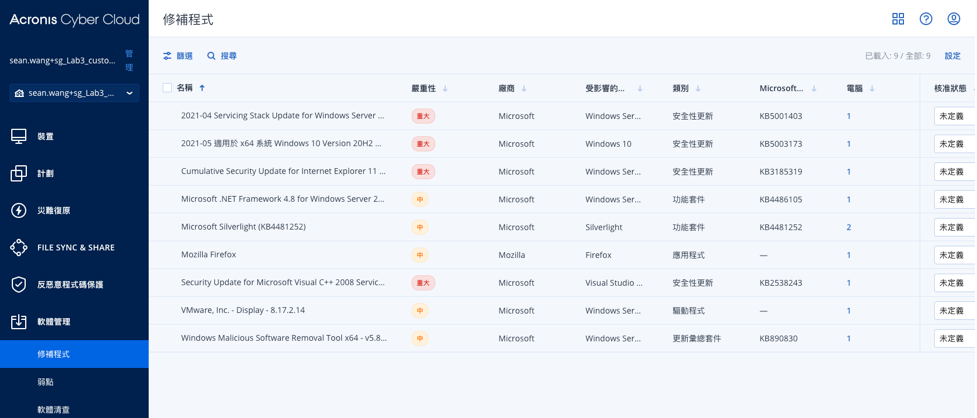The width and height of the screenshot is (977, 418).
Task: Open approval dropdown for KB4486105 row
Action: (955, 199)
